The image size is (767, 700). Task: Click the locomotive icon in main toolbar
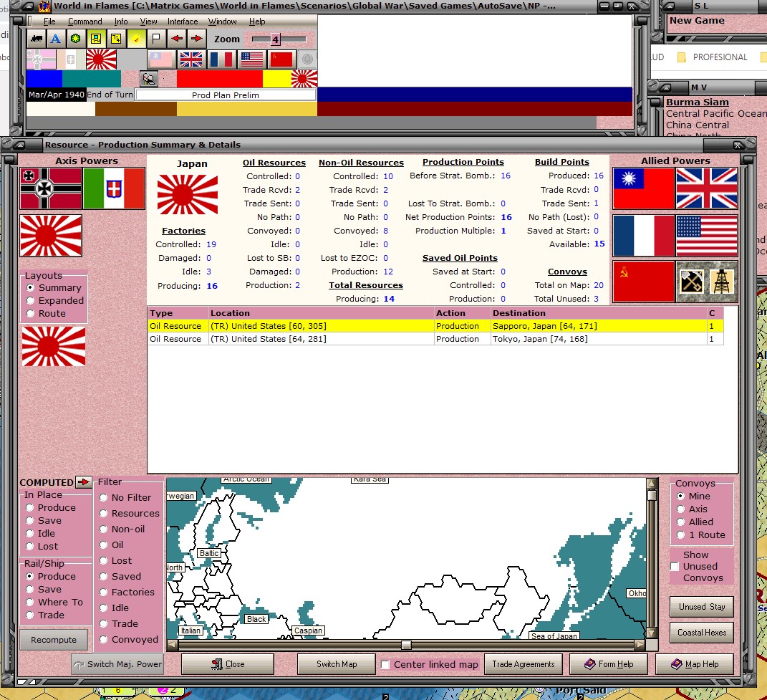pyautogui.click(x=37, y=39)
